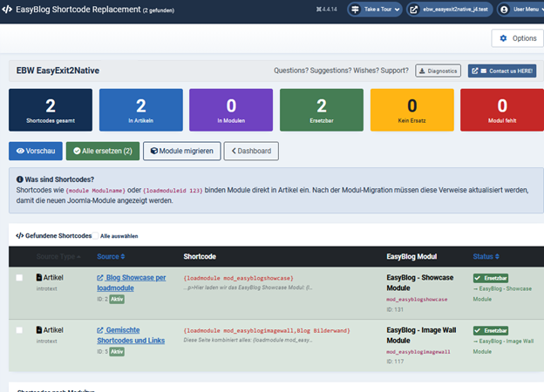
Task: Select the Shortcodes gesamt stat card
Action: point(51,110)
